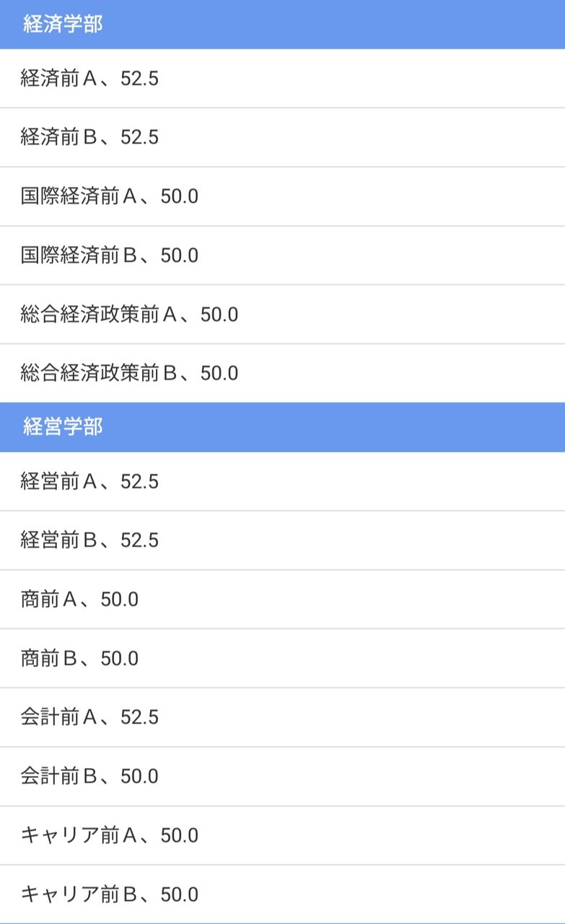Choose the 会計前B、50.0 row
565x924 pixels.
tap(282, 777)
